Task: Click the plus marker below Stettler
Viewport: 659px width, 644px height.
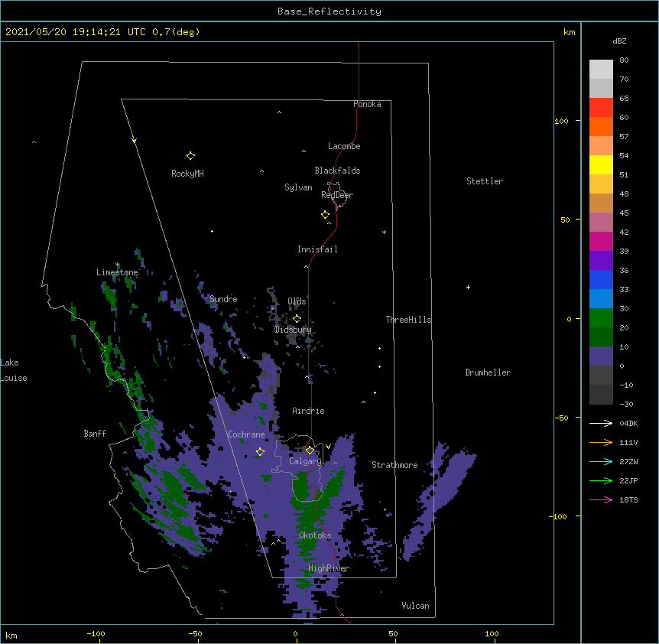Action: 468,287
